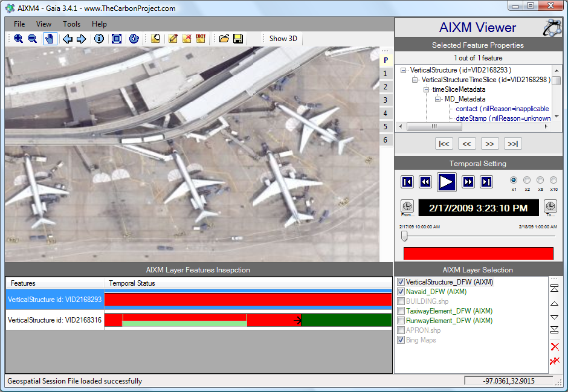Set the To time clock icon

[550, 206]
